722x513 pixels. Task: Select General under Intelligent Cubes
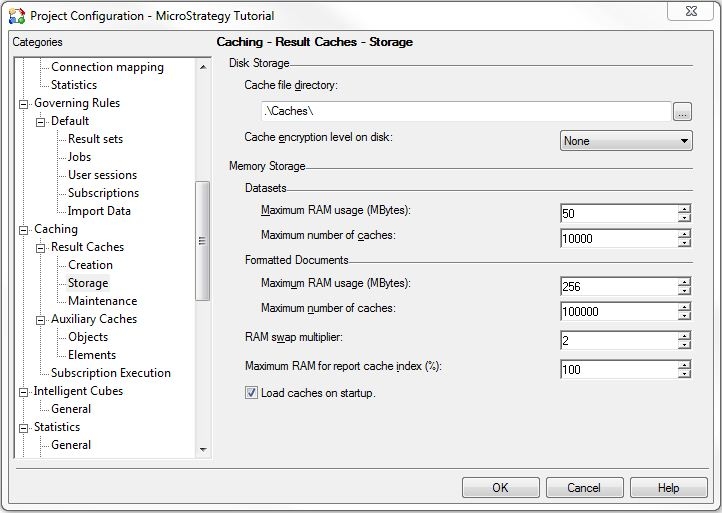(71, 409)
